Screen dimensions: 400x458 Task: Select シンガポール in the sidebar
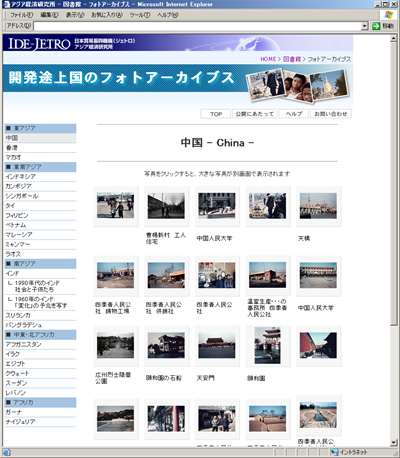point(40,196)
